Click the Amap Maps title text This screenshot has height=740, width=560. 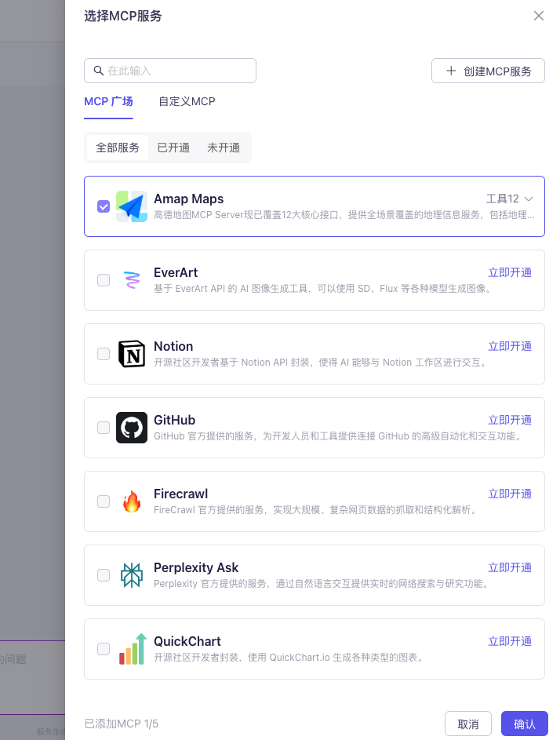coord(189,199)
